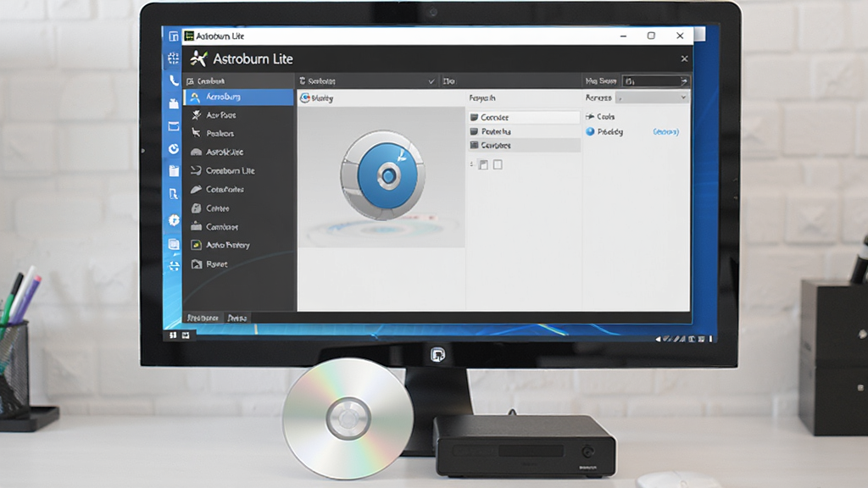Click the round blue disc icon next to 'Blurrty'

coord(304,98)
